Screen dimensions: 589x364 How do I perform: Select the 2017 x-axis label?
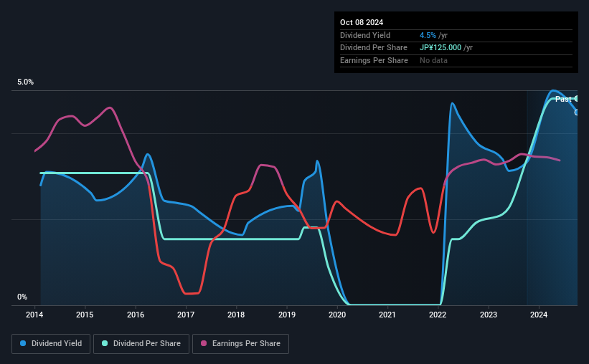pyautogui.click(x=186, y=315)
